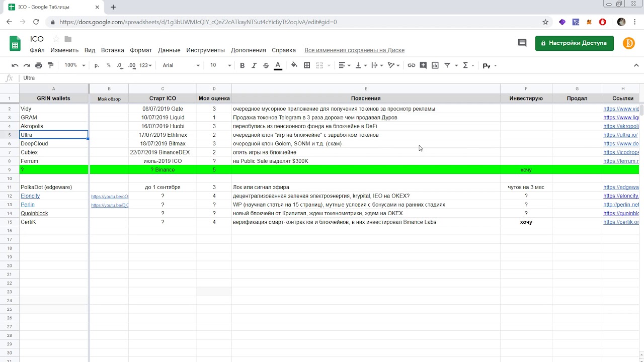644x362 pixels.
Task: Reload the page
Action: (x=36, y=22)
